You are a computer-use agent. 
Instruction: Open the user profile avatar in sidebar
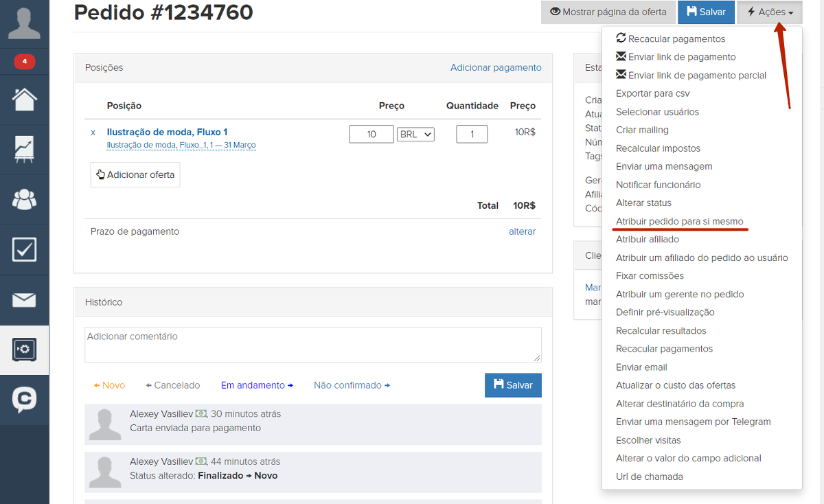[24, 22]
